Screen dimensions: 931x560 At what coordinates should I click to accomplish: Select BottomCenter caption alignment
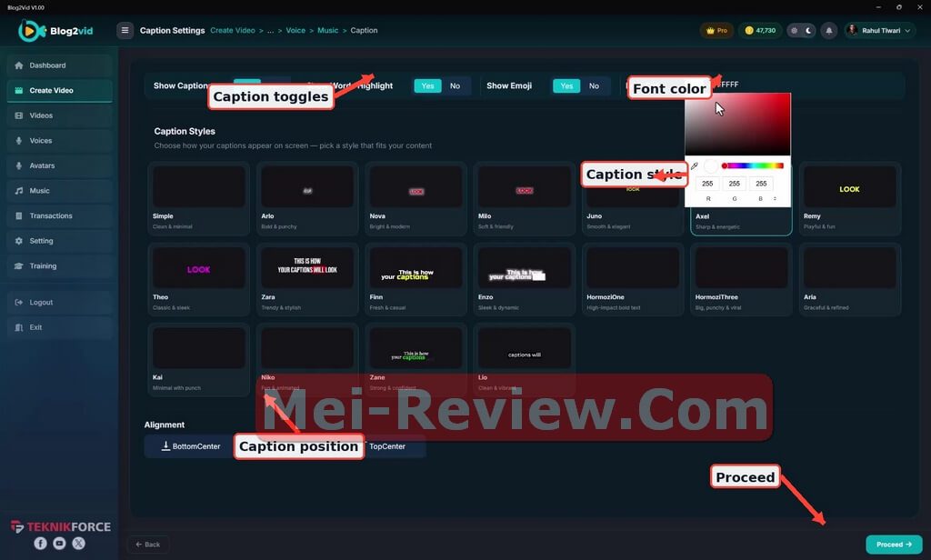(191, 446)
